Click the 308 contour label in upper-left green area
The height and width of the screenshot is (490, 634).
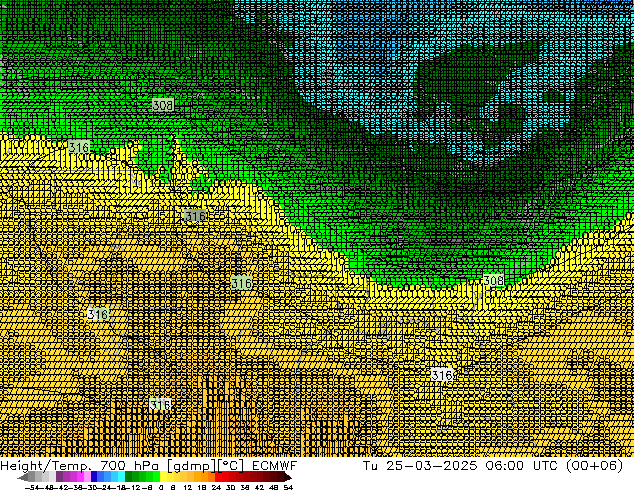[163, 106]
